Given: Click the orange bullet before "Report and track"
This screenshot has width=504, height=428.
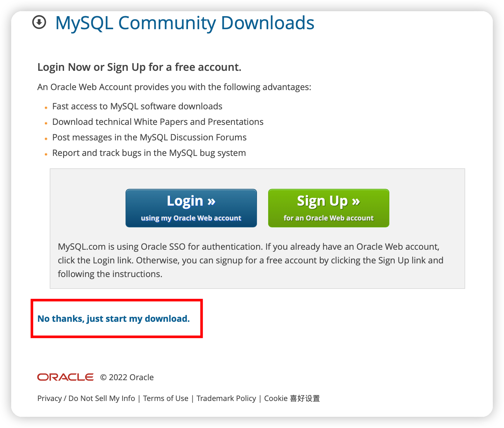Looking at the screenshot, I should (x=46, y=154).
